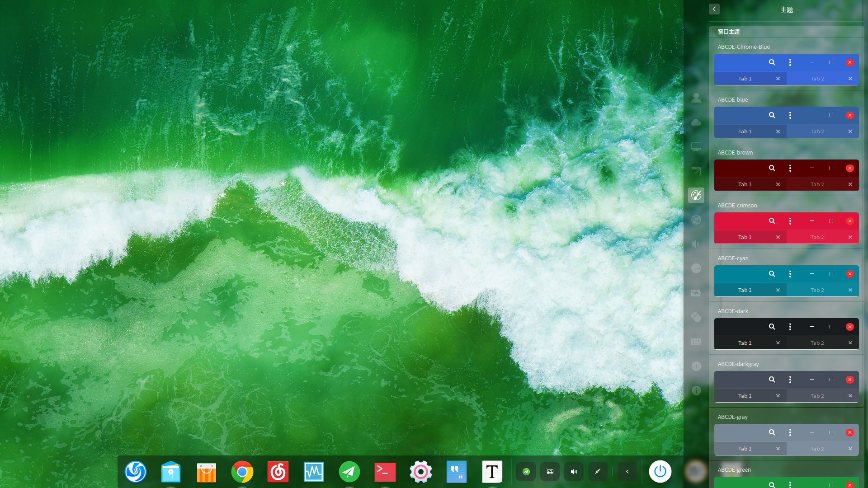
Task: Select the ABCDE-dark window theme preview
Action: pyautogui.click(x=787, y=334)
